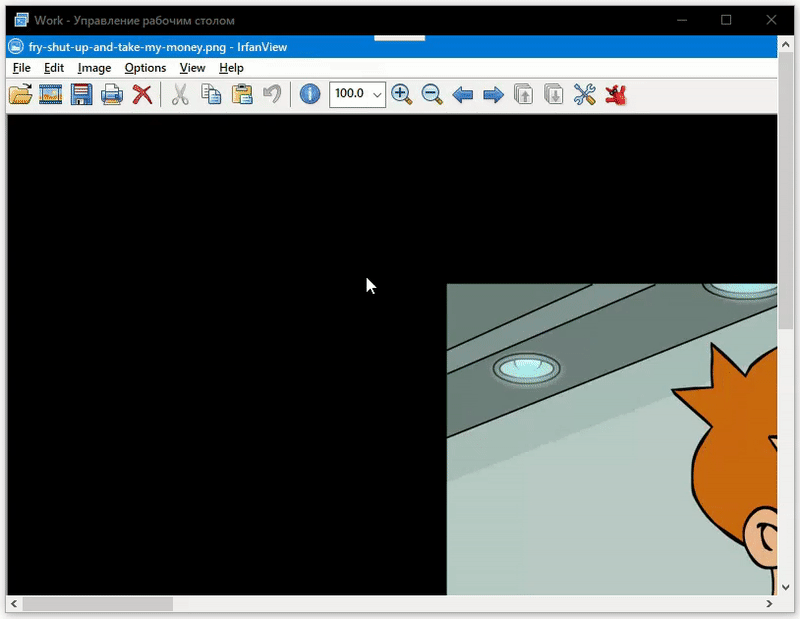Click the horizontal scrollbar right arrow

(769, 604)
